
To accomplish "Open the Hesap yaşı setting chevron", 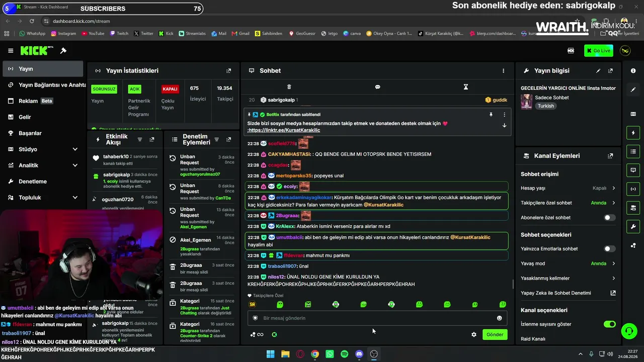I will (613, 188).
